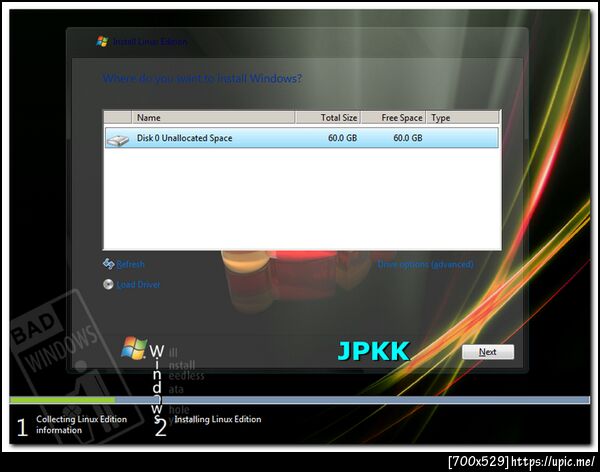Click the Refresh link
The height and width of the screenshot is (472, 600).
coord(130,264)
